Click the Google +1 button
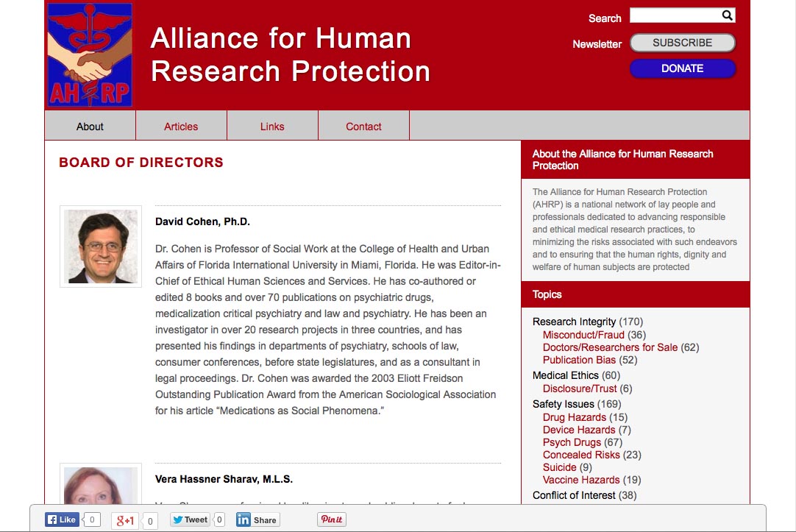 coord(125,520)
